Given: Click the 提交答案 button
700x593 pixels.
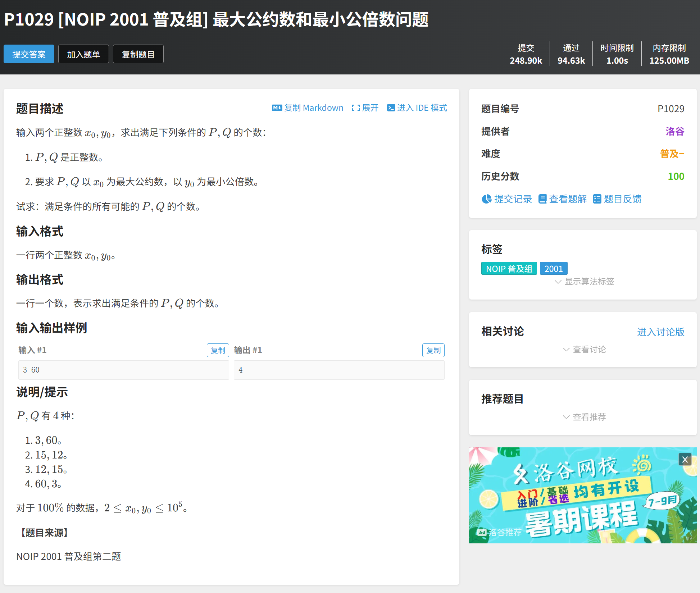Looking at the screenshot, I should click(x=29, y=54).
